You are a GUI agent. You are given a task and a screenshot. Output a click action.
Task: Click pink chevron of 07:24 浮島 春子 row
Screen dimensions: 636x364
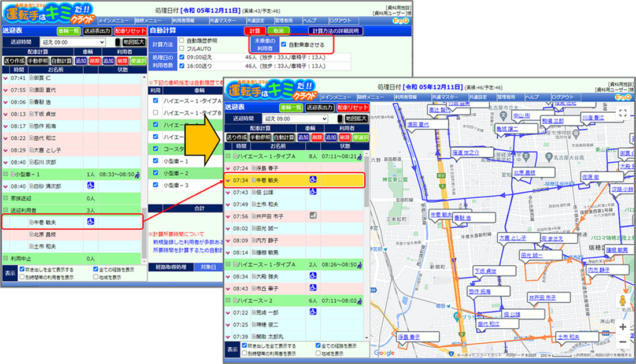228,168
